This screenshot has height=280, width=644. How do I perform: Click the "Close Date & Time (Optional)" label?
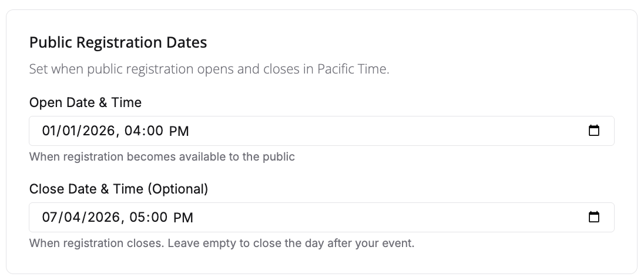[118, 189]
